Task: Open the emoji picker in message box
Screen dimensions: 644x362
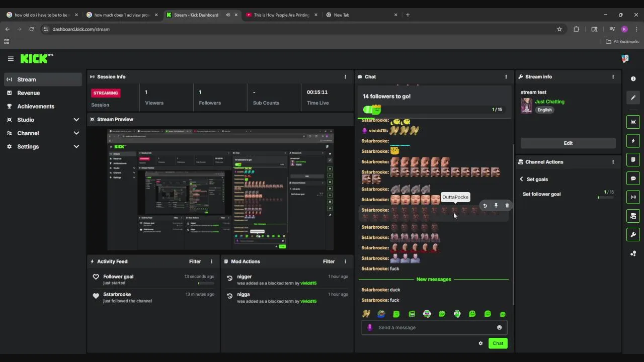Action: pyautogui.click(x=499, y=327)
